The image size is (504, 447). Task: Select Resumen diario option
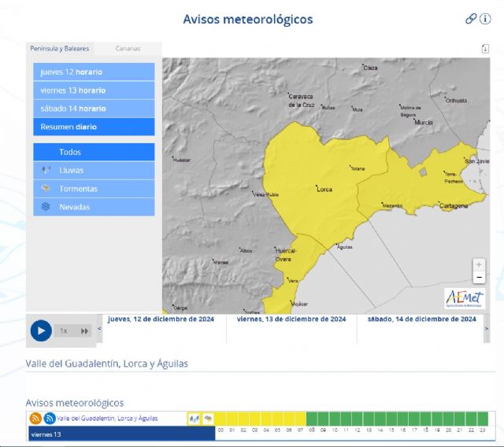(x=94, y=127)
